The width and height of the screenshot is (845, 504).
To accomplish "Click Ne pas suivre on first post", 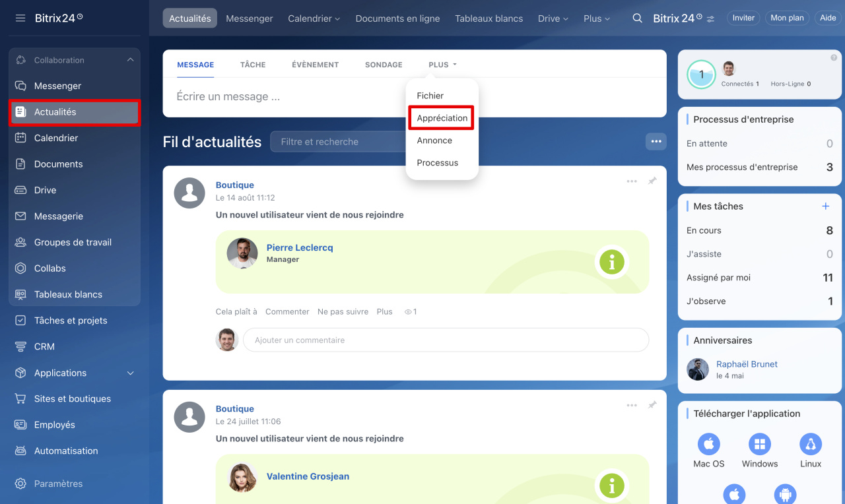I will [343, 311].
